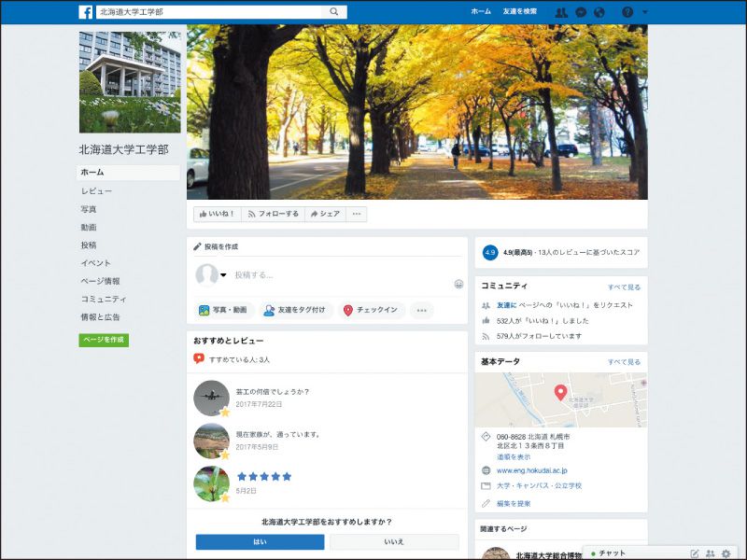Open the airplane avatar of the reviewer
The height and width of the screenshot is (560, 747).
point(211,399)
